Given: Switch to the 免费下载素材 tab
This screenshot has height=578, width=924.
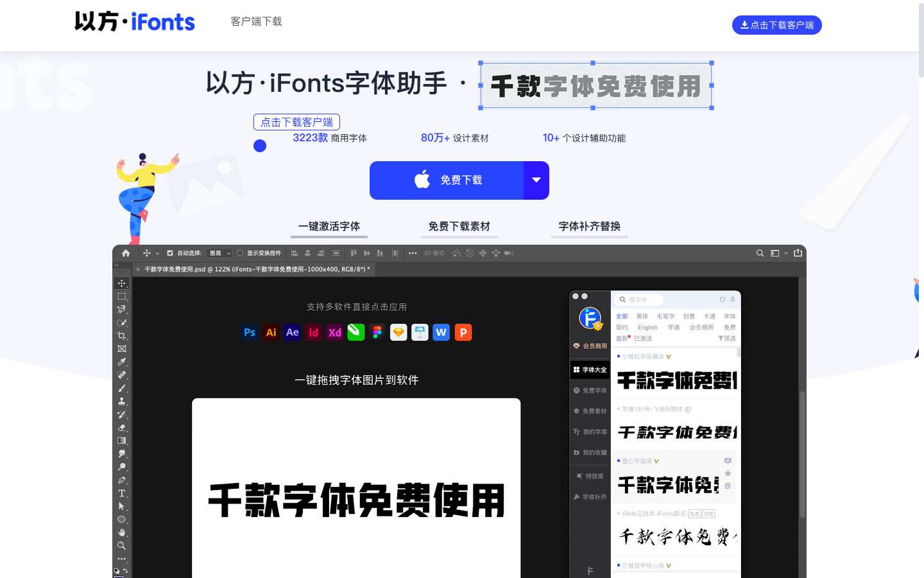Looking at the screenshot, I should click(x=459, y=226).
